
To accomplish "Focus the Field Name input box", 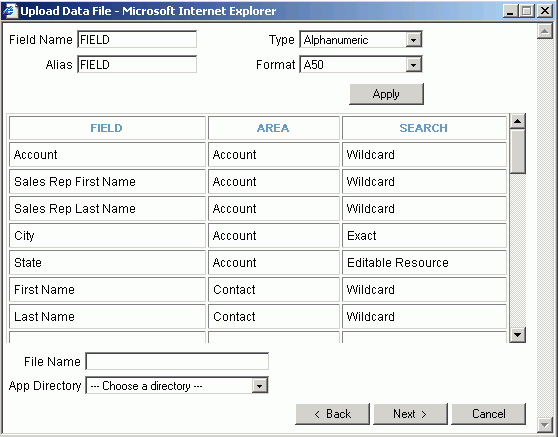I will [137, 40].
